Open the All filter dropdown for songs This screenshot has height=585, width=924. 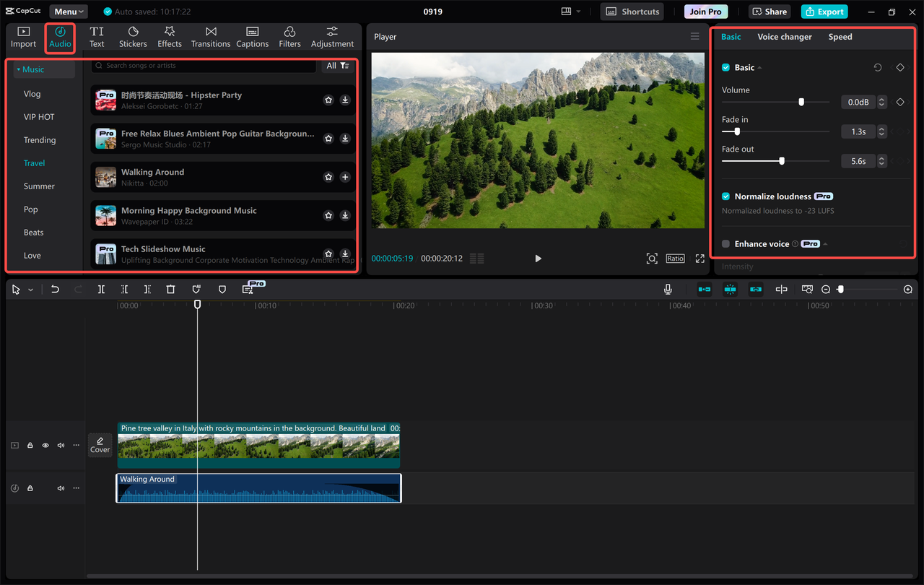pos(337,66)
